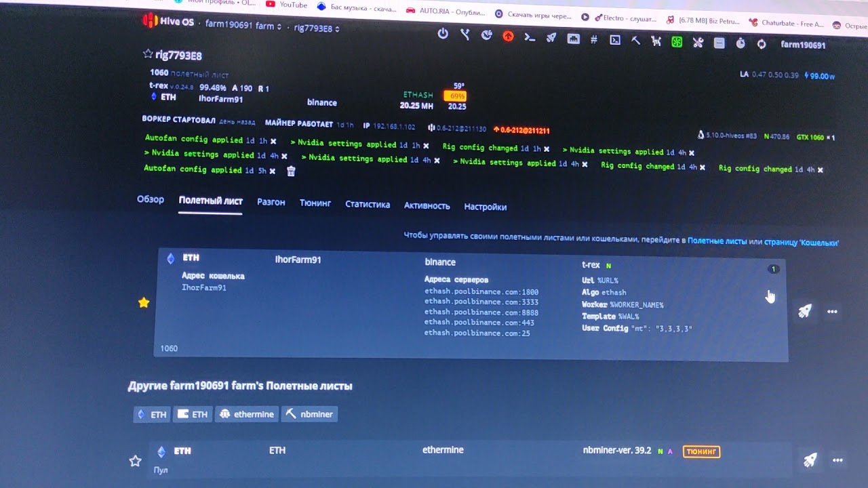Open the Настройки tab

[485, 207]
